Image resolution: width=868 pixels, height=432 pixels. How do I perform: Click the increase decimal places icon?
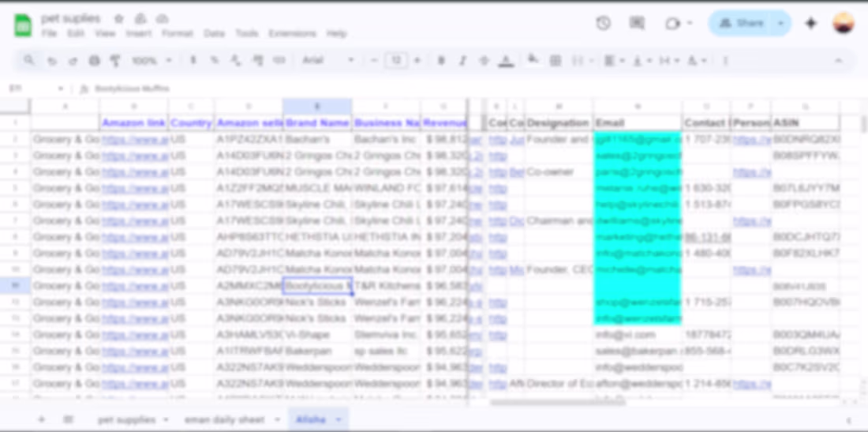coord(257,60)
